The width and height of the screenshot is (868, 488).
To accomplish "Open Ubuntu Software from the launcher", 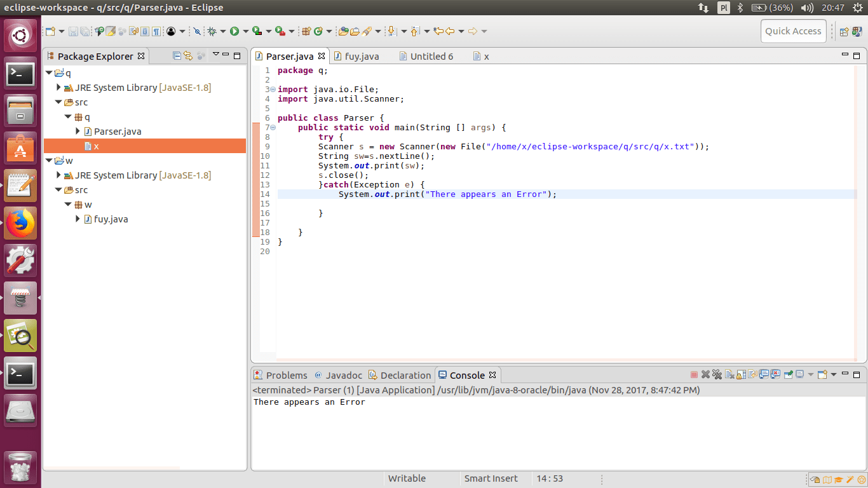I will (x=21, y=148).
